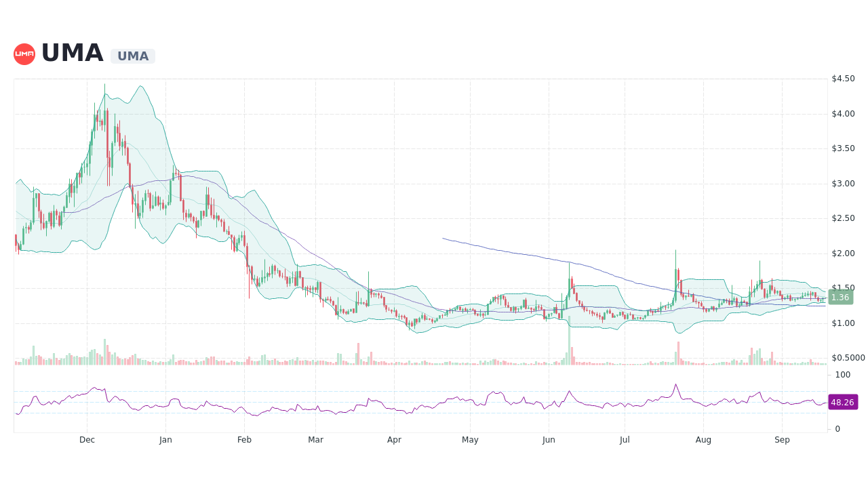Viewport: 868px width, 488px height.
Task: Open the UMA ticker badge
Action: [132, 56]
